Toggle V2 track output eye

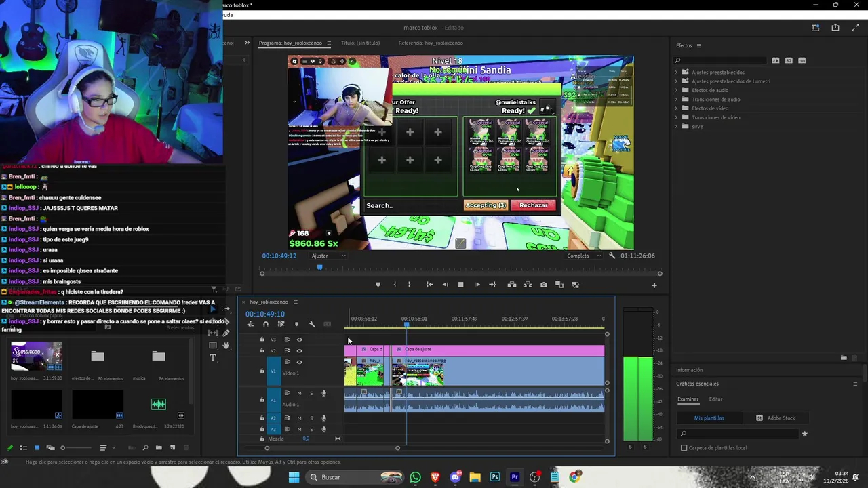[300, 350]
